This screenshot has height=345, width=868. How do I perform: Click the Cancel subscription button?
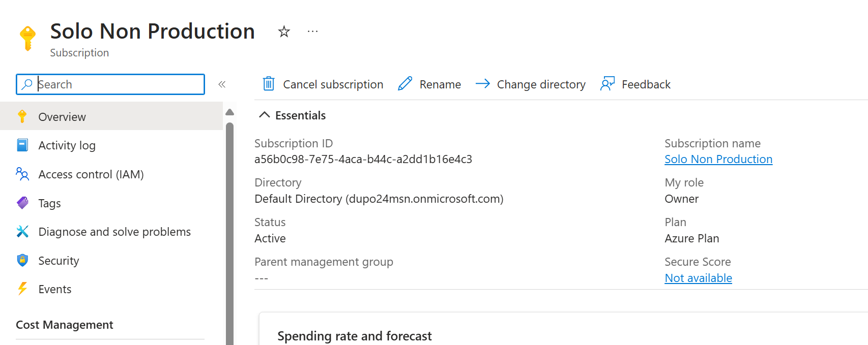click(323, 84)
